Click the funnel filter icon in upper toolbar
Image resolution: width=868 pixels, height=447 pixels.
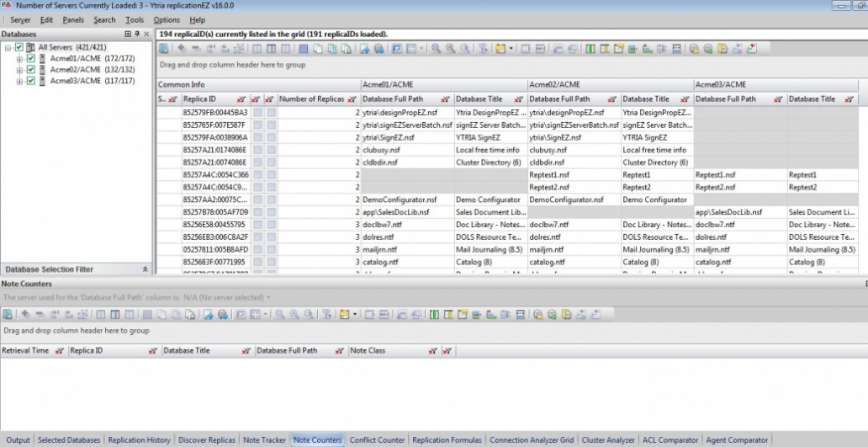pyautogui.click(x=483, y=48)
